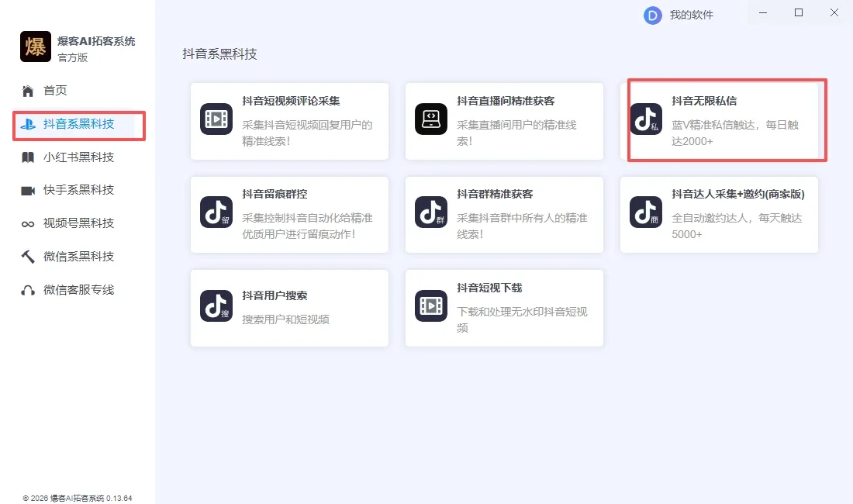Open 抖音用户搜索 card title
Screen dimensions: 853x504
click(x=275, y=295)
